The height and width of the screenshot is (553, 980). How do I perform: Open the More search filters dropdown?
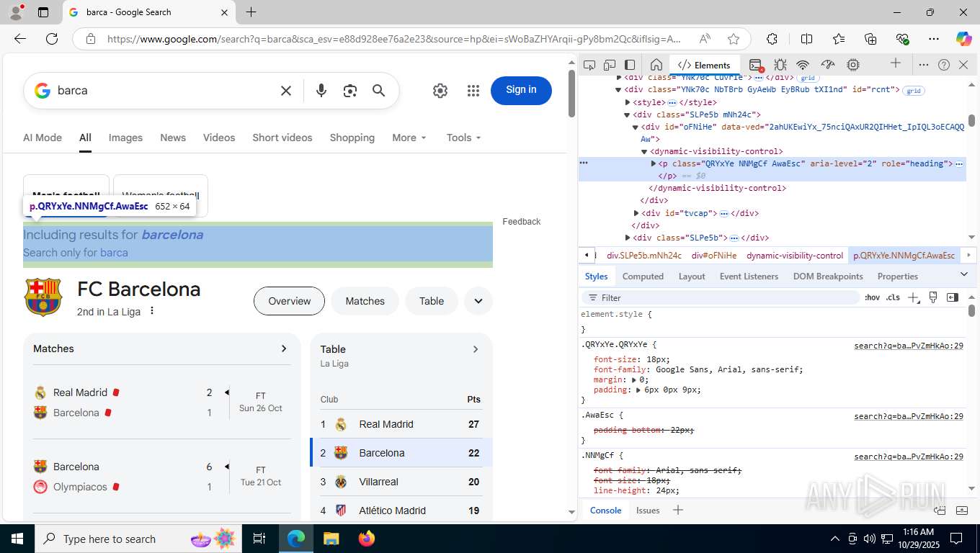coord(409,138)
